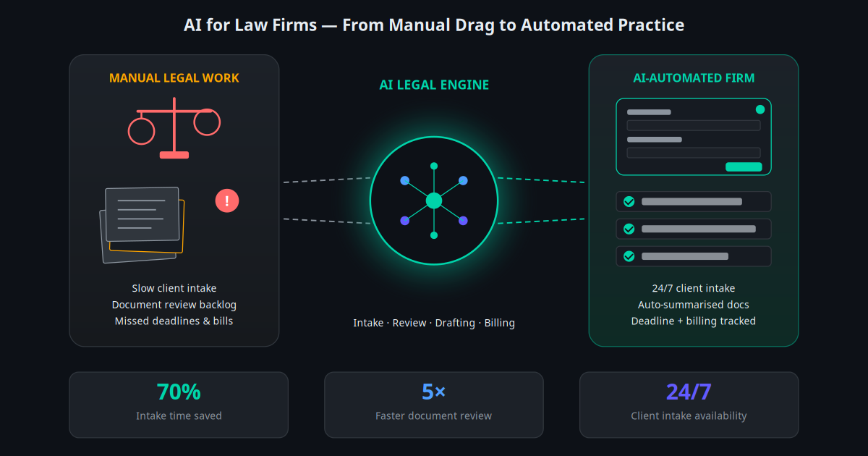Screen dimensions: 868x456
Task: Click the bottom green checkmark in task list
Action: point(629,256)
